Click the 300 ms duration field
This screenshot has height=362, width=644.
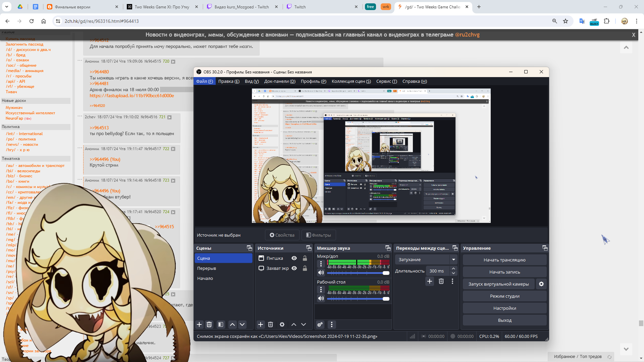pyautogui.click(x=437, y=271)
